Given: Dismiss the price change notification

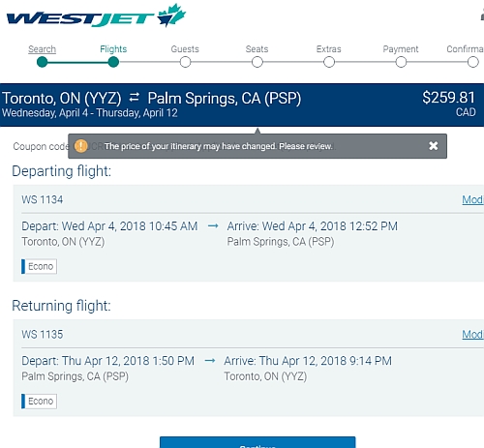Looking at the screenshot, I should pos(434,146).
